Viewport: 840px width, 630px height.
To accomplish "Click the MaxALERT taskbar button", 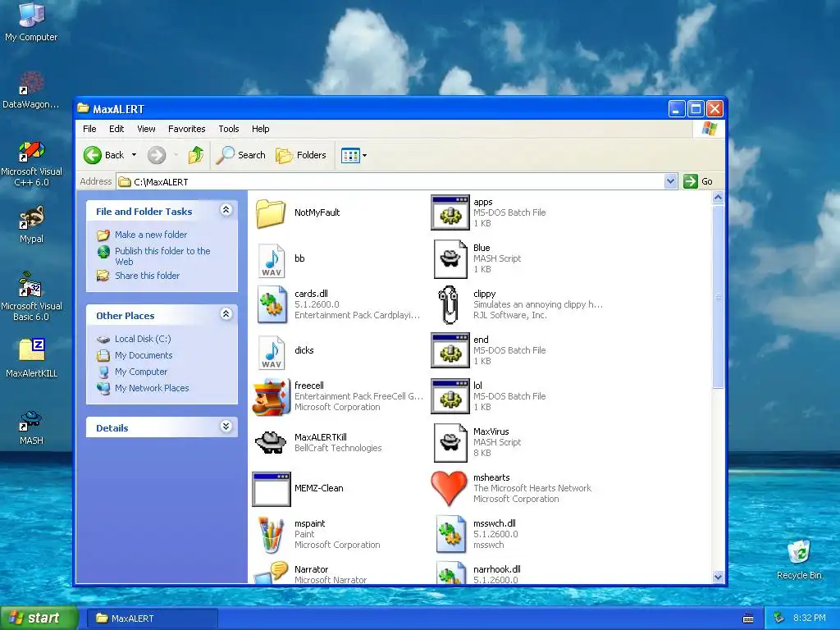I will point(153,619).
